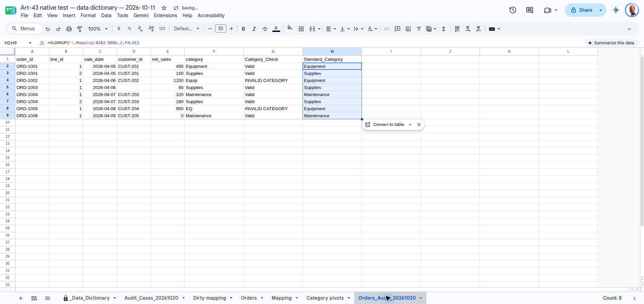Click the Redo icon in the toolbar

coord(58,29)
